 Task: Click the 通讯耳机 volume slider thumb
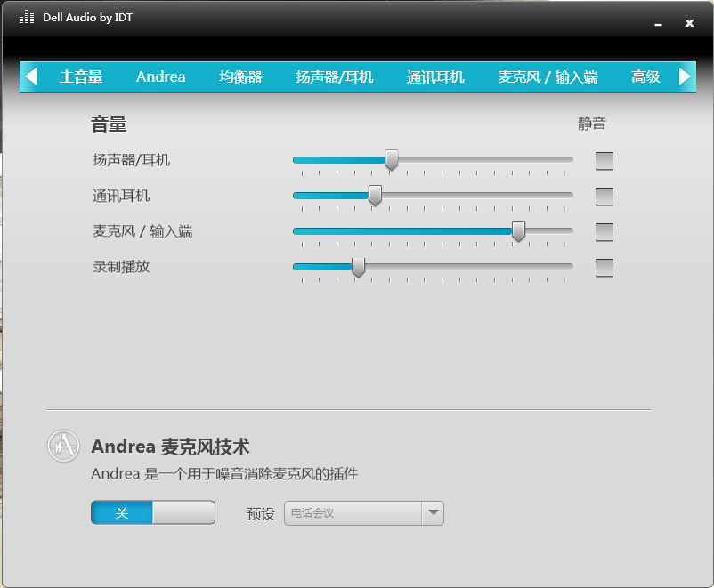(x=375, y=195)
